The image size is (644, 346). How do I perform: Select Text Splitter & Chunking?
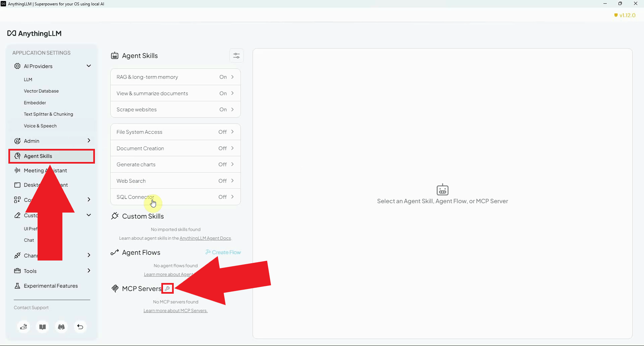(48, 114)
